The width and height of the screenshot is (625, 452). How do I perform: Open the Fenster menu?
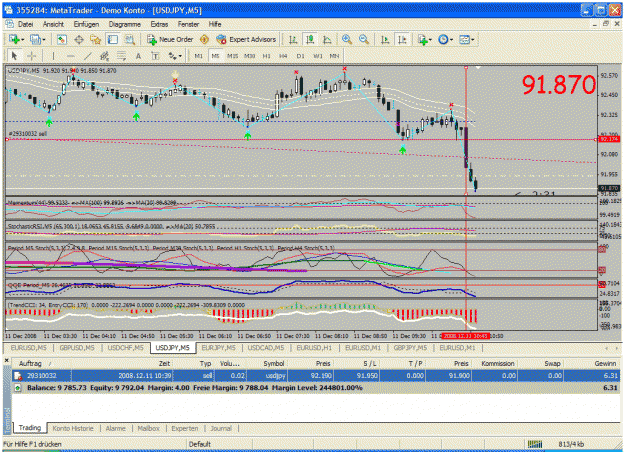point(188,24)
